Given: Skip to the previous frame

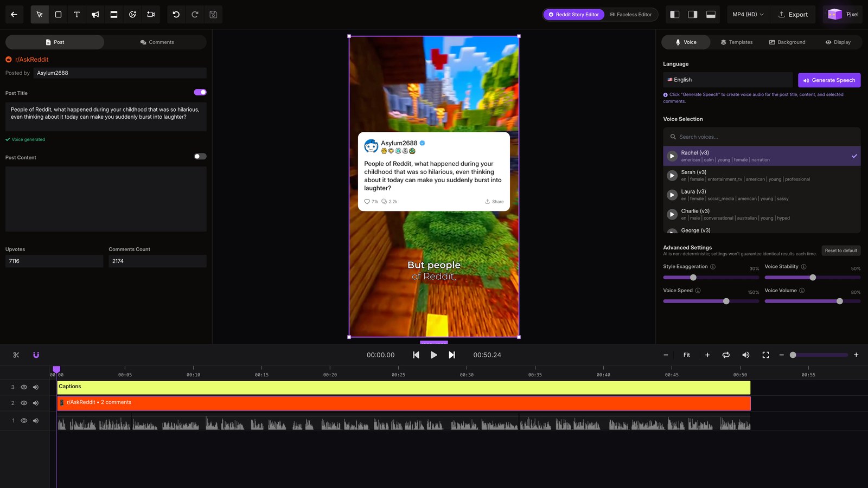Looking at the screenshot, I should tap(416, 355).
